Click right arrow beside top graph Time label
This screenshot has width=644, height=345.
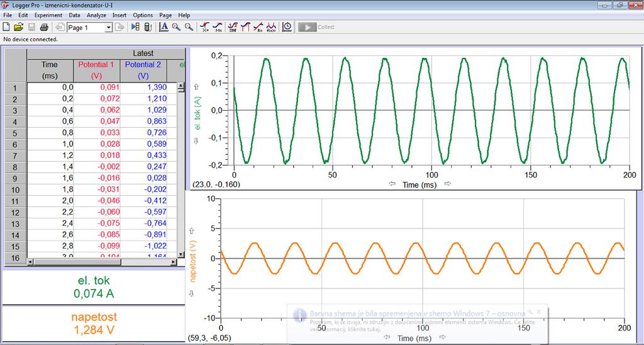pyautogui.click(x=448, y=184)
